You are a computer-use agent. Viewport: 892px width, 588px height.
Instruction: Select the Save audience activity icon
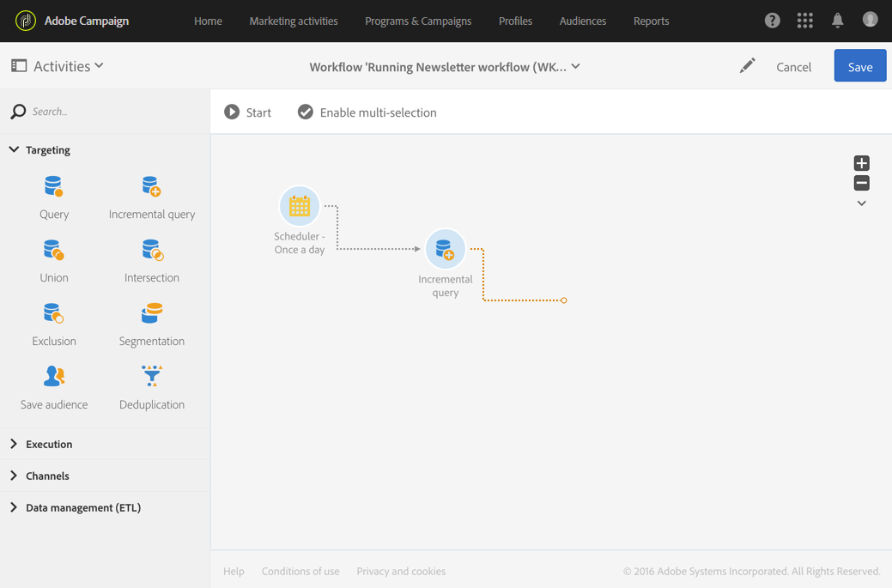(x=53, y=377)
